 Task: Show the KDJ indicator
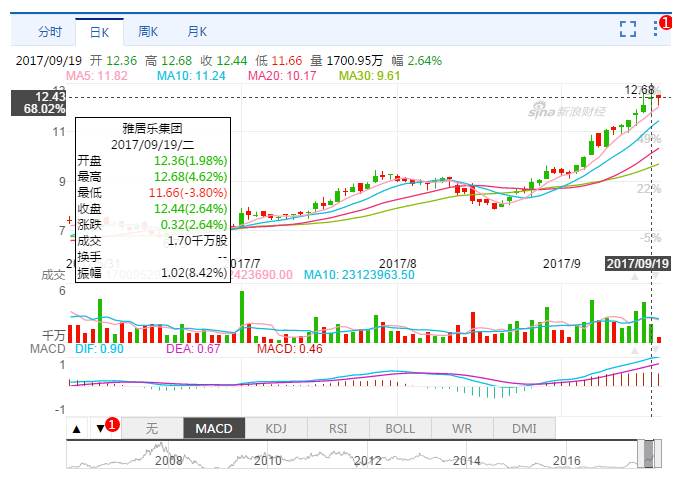coord(276,428)
